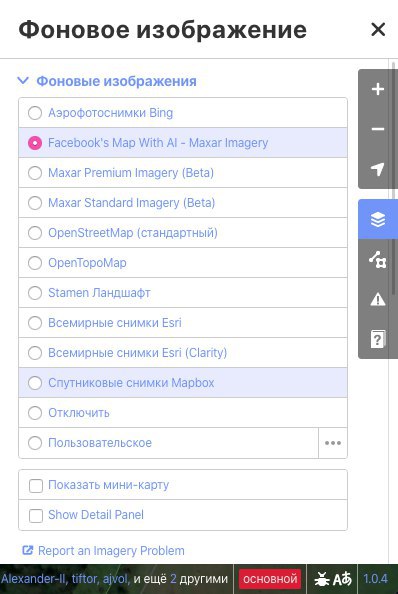398x594 pixels.
Task: Open the map data panel icon
Action: [x=378, y=259]
